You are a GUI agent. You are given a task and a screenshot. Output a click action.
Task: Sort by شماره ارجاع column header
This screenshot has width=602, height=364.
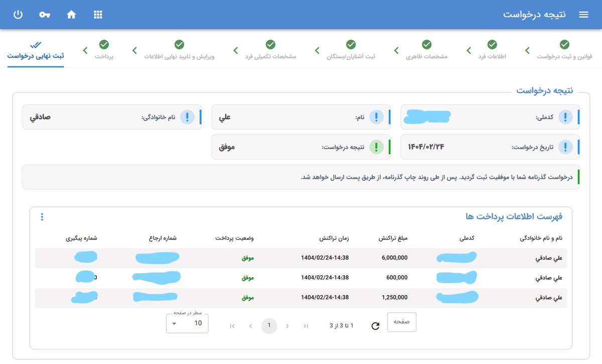163,238
